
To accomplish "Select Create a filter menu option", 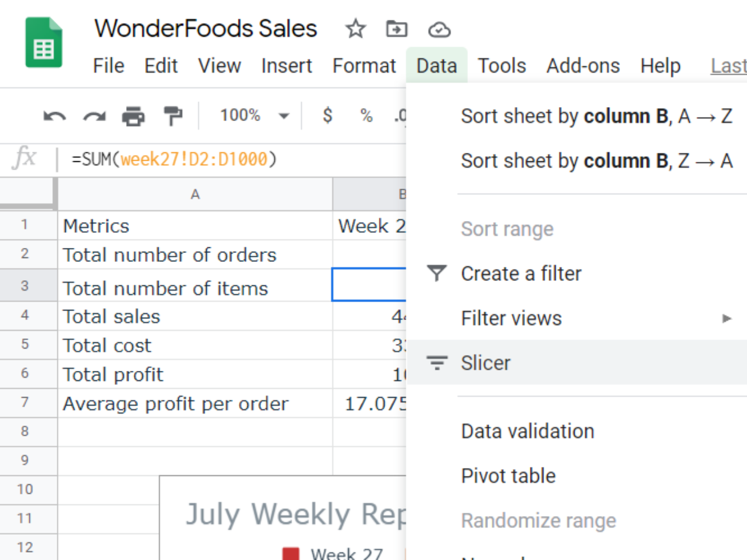I will click(x=521, y=274).
